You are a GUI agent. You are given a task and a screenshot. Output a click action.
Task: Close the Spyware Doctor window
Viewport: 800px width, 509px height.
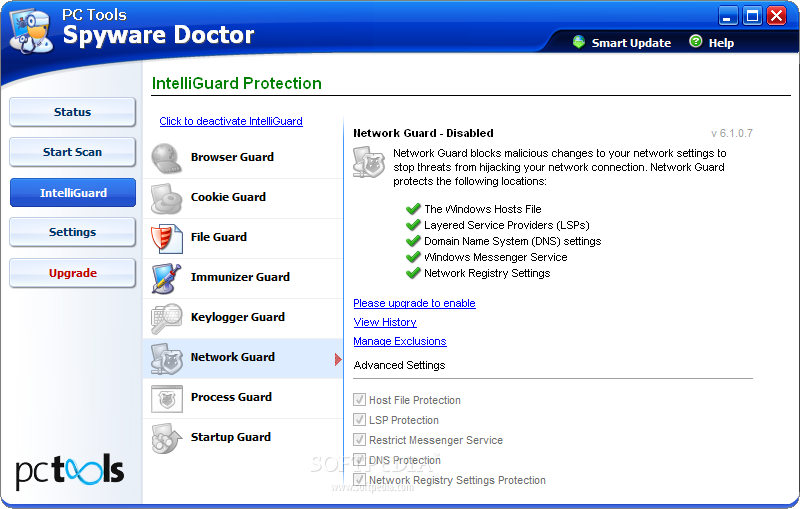tap(777, 16)
